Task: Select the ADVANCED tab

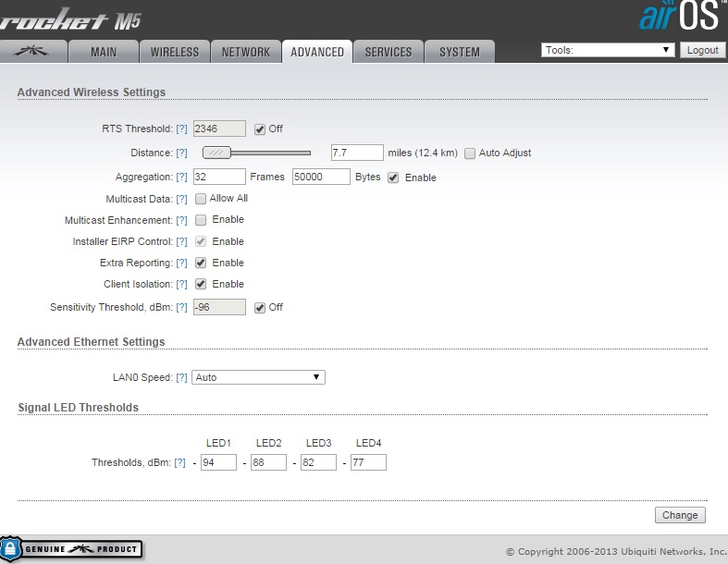Action: click(x=317, y=52)
